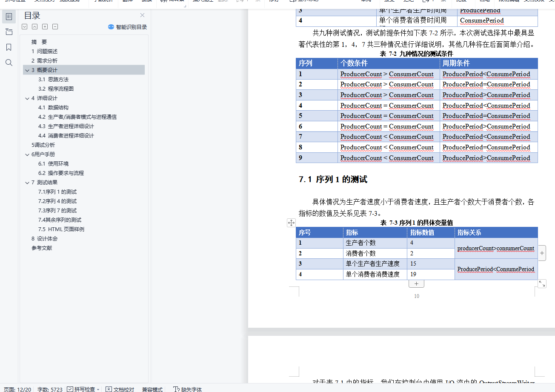Collapse the 7 测试结果 outline section
This screenshot has width=555, height=392.
[x=27, y=183]
